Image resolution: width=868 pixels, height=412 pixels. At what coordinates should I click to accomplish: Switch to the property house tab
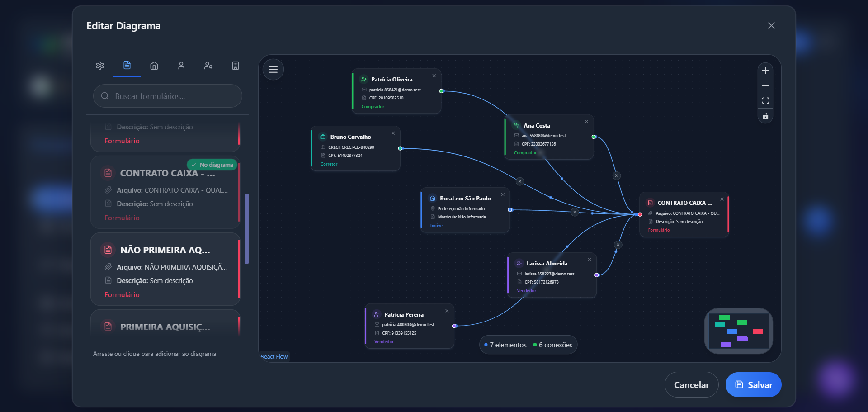(154, 66)
